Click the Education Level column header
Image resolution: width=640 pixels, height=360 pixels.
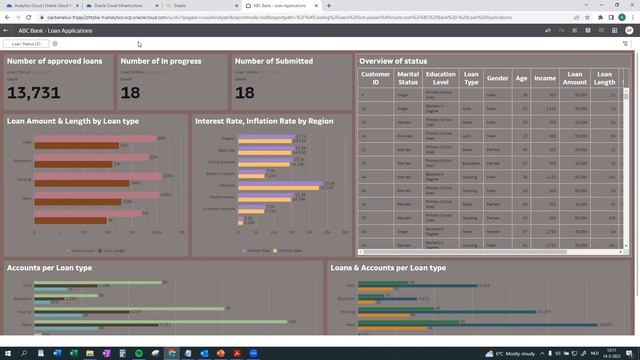click(x=440, y=78)
